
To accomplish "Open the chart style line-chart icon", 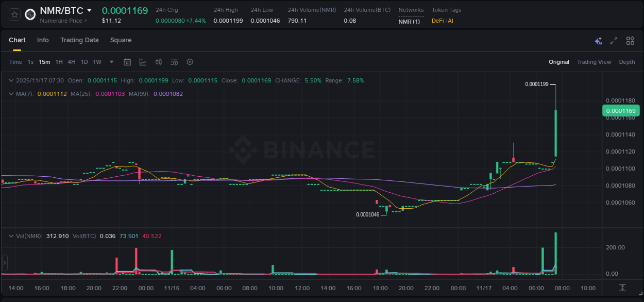I will click(143, 62).
